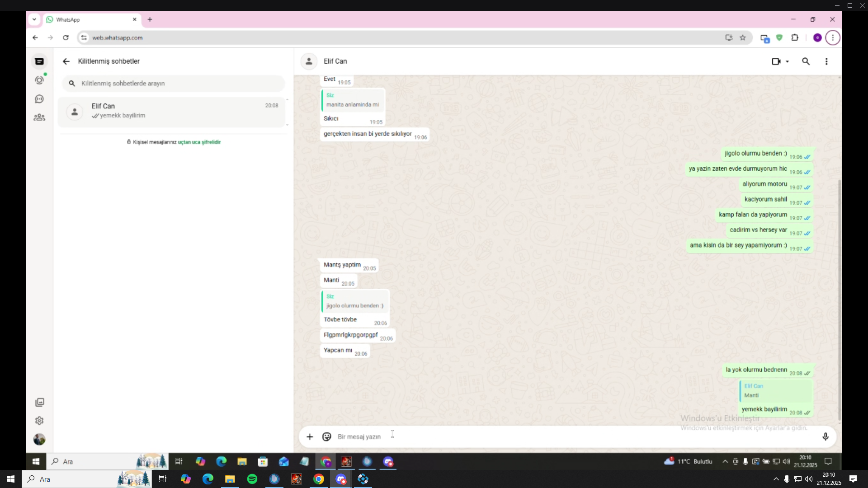Viewport: 868px width, 488px height.
Task: Open the volume icon on bottom taskbar
Action: tap(809, 479)
